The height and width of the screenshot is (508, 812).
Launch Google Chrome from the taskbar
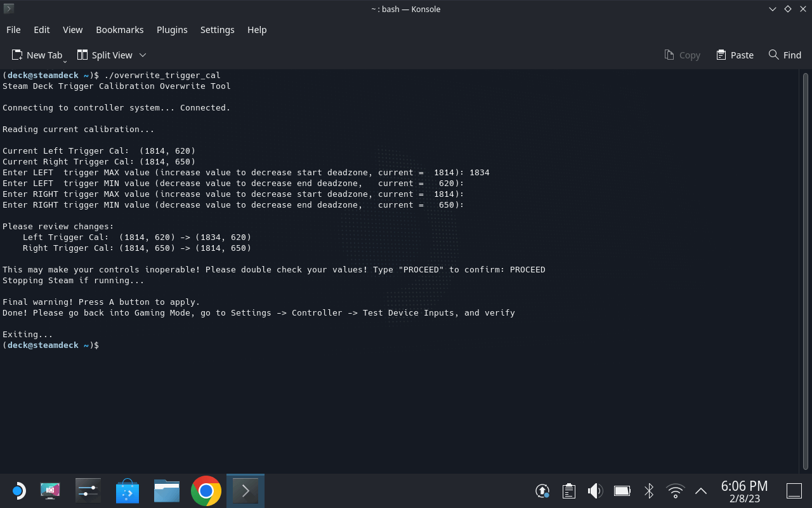(206, 491)
